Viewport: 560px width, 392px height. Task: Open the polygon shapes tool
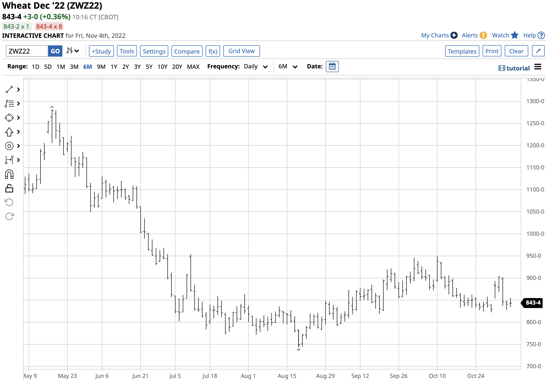tap(9, 118)
